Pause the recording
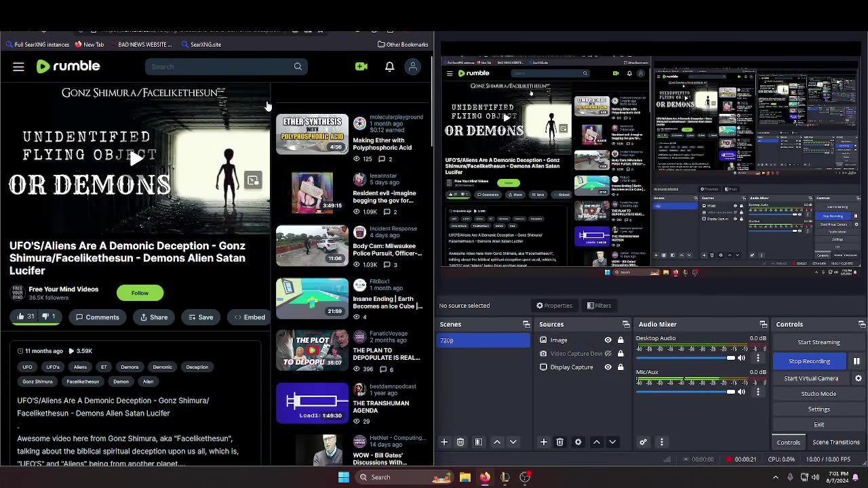Image resolution: width=868 pixels, height=488 pixels. [x=856, y=361]
